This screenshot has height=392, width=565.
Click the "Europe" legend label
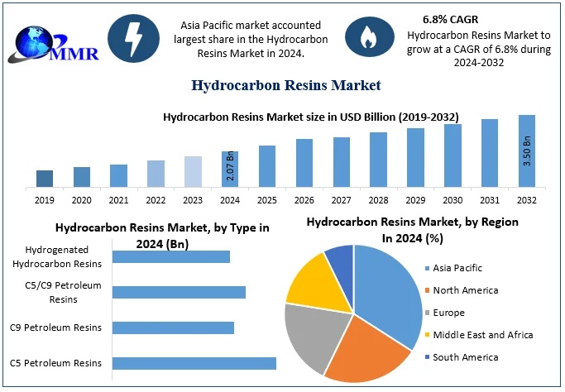pyautogui.click(x=448, y=313)
